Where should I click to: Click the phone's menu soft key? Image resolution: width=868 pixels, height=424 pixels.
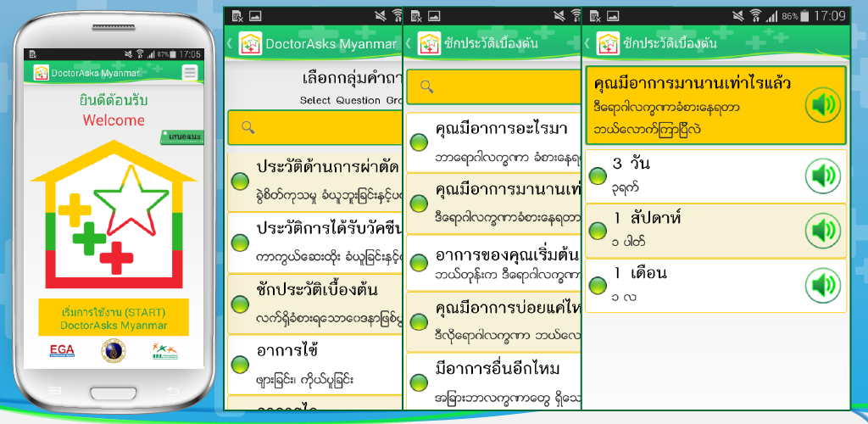pyautogui.click(x=54, y=391)
